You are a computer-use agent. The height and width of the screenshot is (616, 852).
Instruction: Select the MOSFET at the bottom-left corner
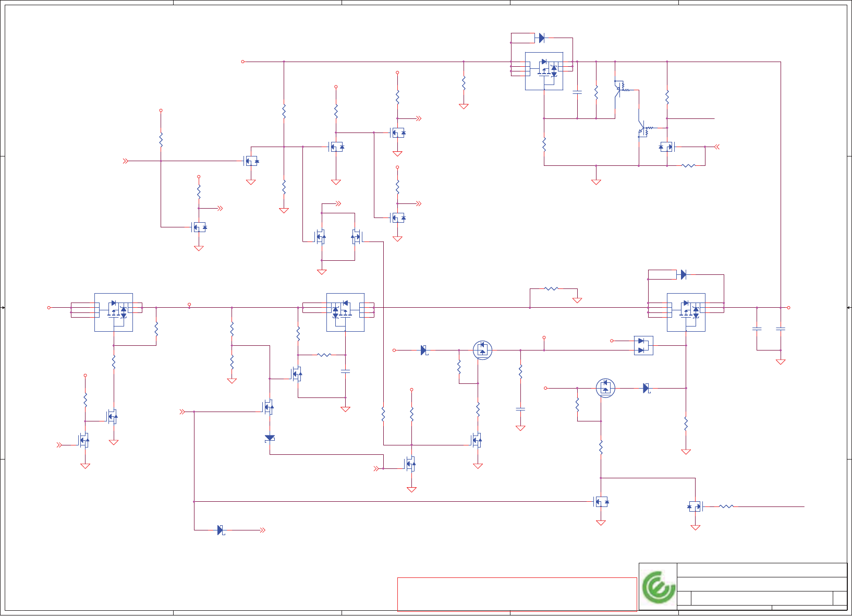click(x=83, y=441)
